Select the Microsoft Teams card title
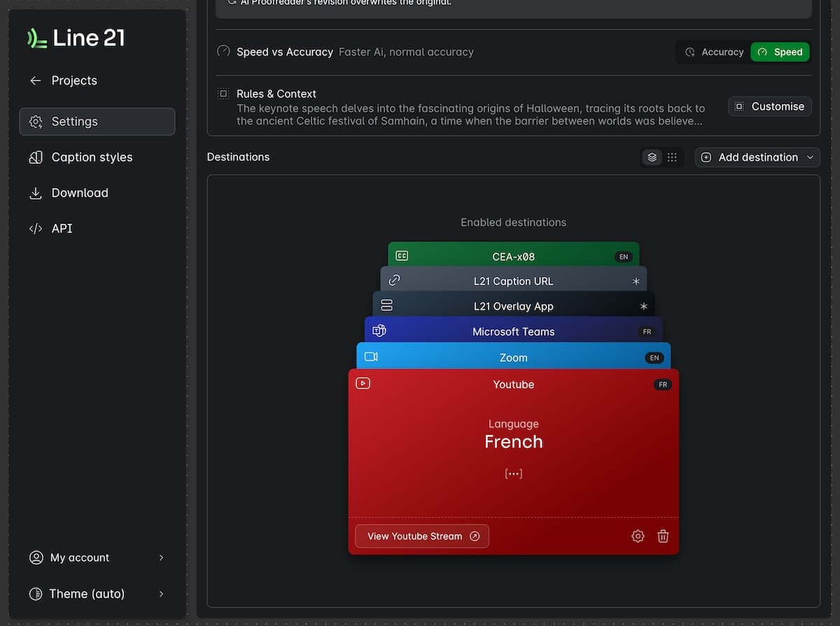Viewport: 840px width, 626px height. click(514, 332)
